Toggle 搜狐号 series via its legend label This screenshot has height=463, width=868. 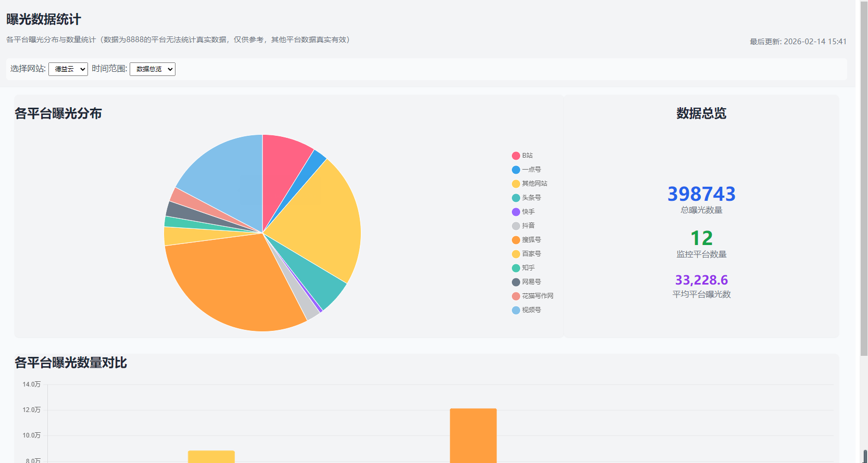531,240
